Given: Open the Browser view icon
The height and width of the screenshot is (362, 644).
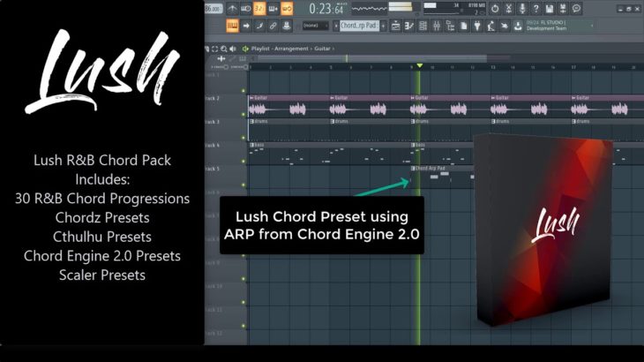Looking at the screenshot, I should (450, 26).
